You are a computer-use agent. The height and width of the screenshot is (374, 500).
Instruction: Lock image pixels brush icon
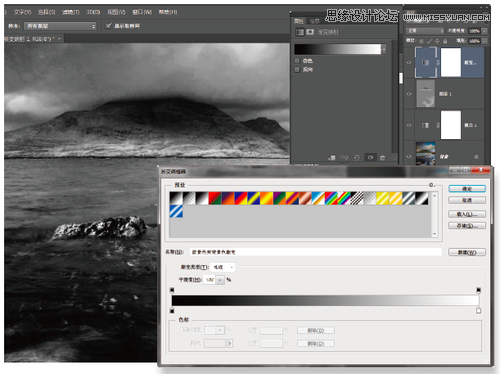click(429, 41)
